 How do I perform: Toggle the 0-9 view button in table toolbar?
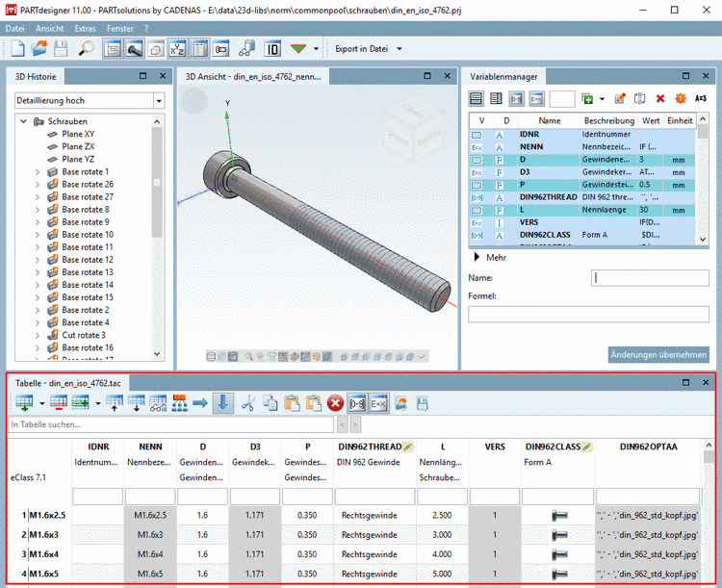(357, 402)
